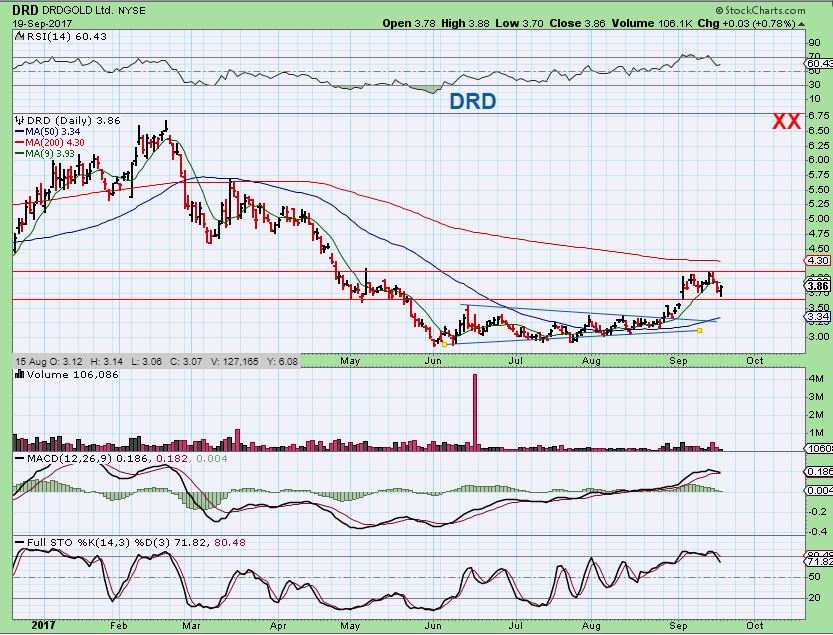Viewport: 833px width, 635px height.
Task: Click the 4.30 price tag on right axis
Action: (817, 260)
